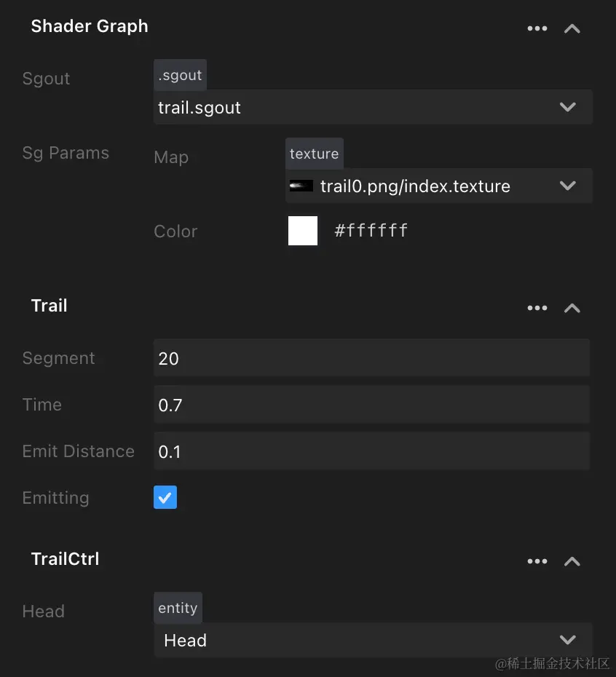
Task: Click the white Color swatch
Action: (303, 231)
